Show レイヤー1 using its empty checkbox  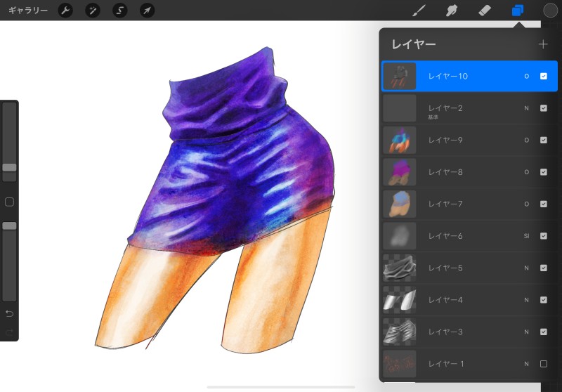click(543, 364)
